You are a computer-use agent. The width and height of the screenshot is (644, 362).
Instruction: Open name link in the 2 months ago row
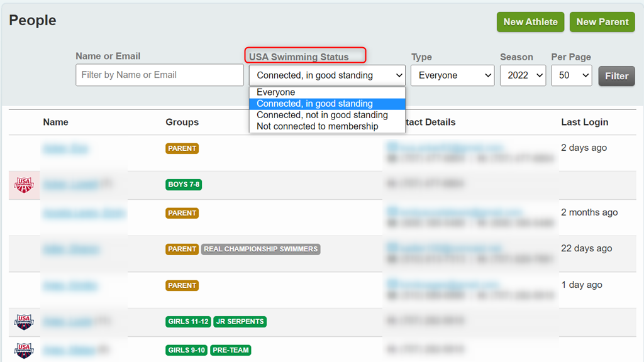click(84, 213)
